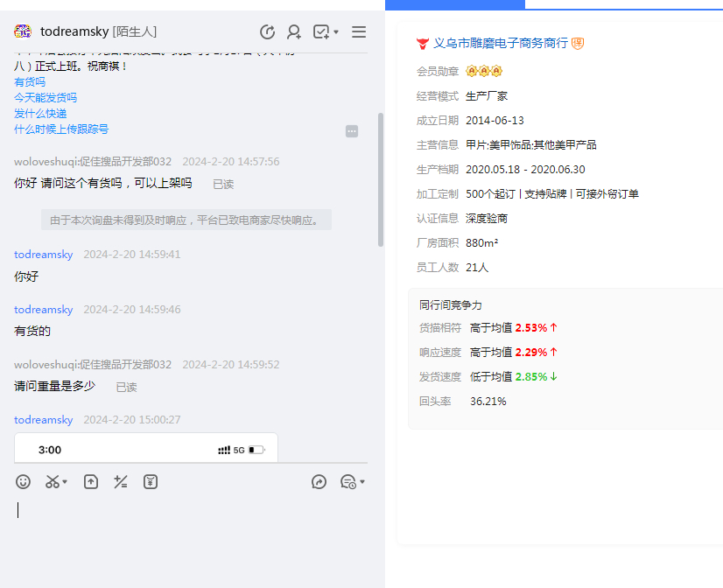Click the refresh clock icon in header
The height and width of the screenshot is (588, 723).
click(x=268, y=32)
